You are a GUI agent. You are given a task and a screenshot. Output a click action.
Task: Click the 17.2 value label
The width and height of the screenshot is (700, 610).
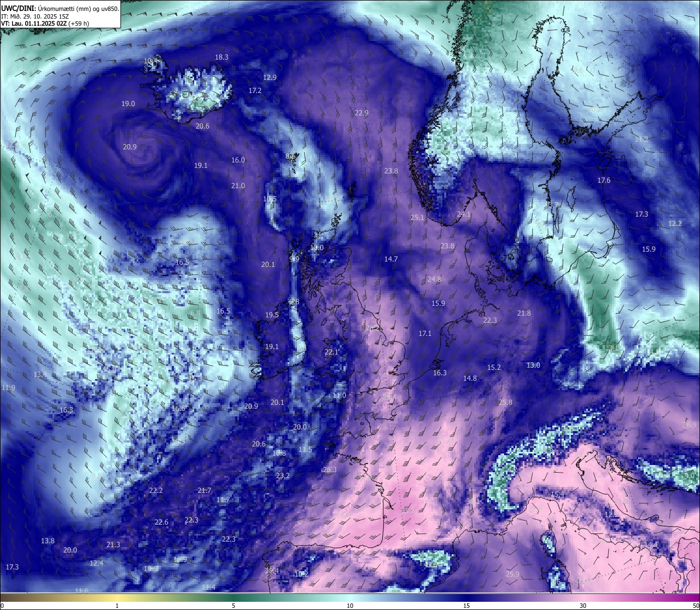click(255, 91)
